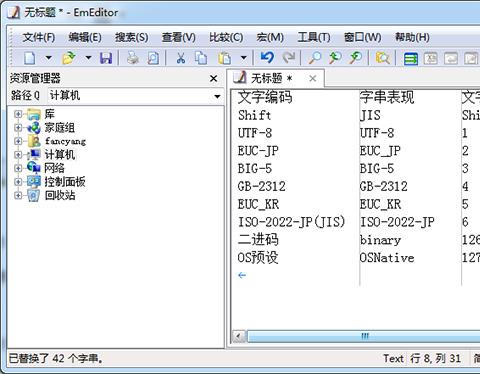480x374 pixels.
Task: Open the 帮助(H) menu
Action: tap(412, 37)
